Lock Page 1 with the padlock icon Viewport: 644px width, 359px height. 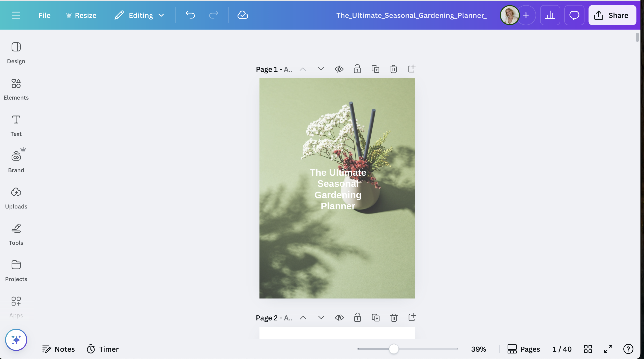point(357,69)
